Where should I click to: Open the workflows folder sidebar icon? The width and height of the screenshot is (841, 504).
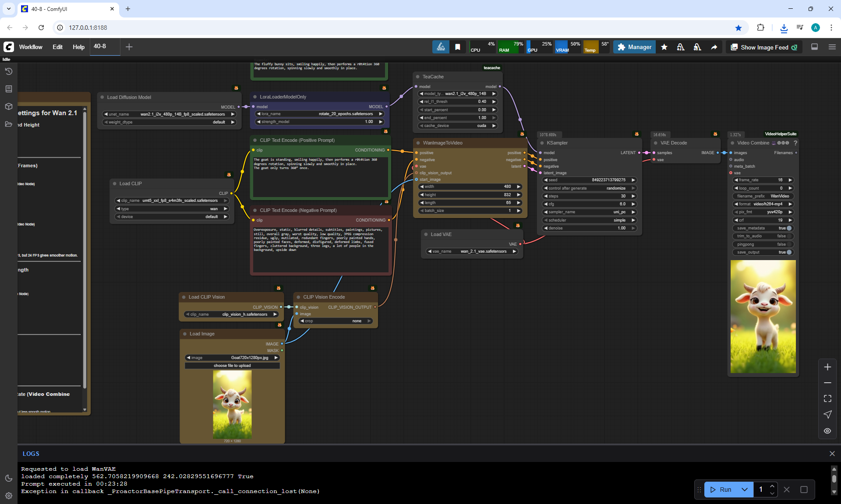tap(8, 124)
